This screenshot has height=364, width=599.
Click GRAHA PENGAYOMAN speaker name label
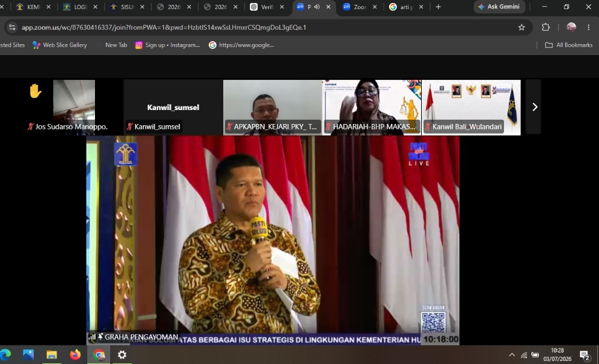click(x=142, y=337)
